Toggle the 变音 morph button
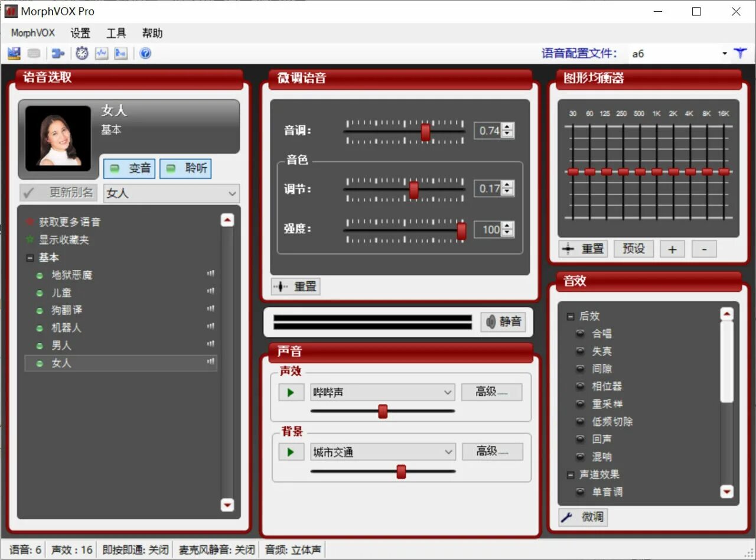Image resolution: width=756 pixels, height=560 pixels. pos(129,168)
